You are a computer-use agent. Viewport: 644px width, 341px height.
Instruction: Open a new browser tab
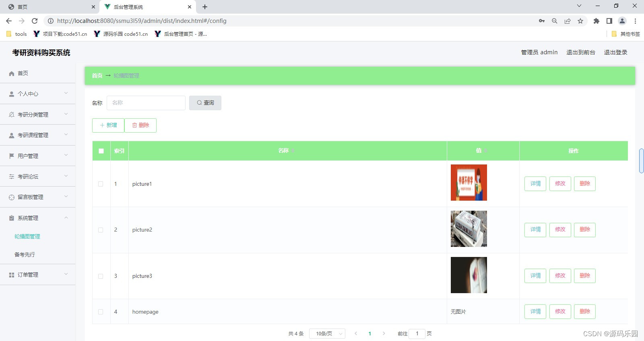pyautogui.click(x=205, y=7)
